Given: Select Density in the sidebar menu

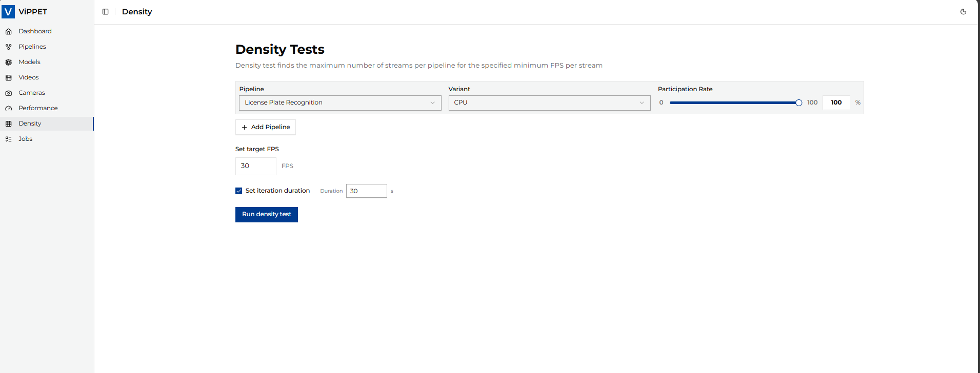Looking at the screenshot, I should point(30,123).
